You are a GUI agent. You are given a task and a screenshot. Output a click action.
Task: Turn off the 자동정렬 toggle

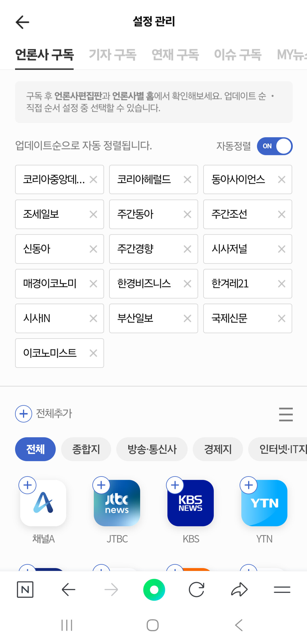[x=275, y=146]
